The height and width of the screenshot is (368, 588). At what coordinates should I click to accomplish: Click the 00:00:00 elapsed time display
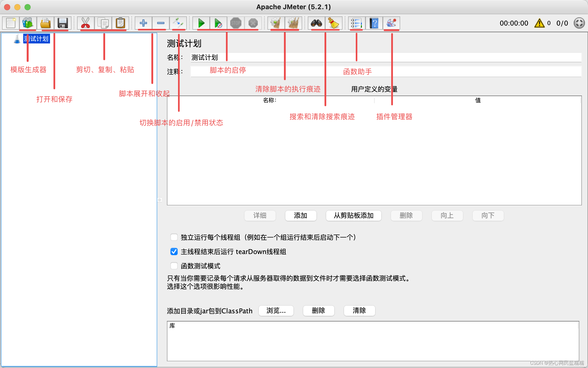(x=514, y=23)
